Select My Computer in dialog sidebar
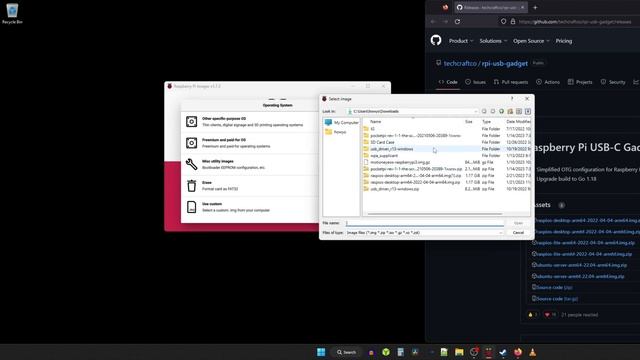Image resolution: width=640 pixels, height=360 pixels. [x=342, y=122]
